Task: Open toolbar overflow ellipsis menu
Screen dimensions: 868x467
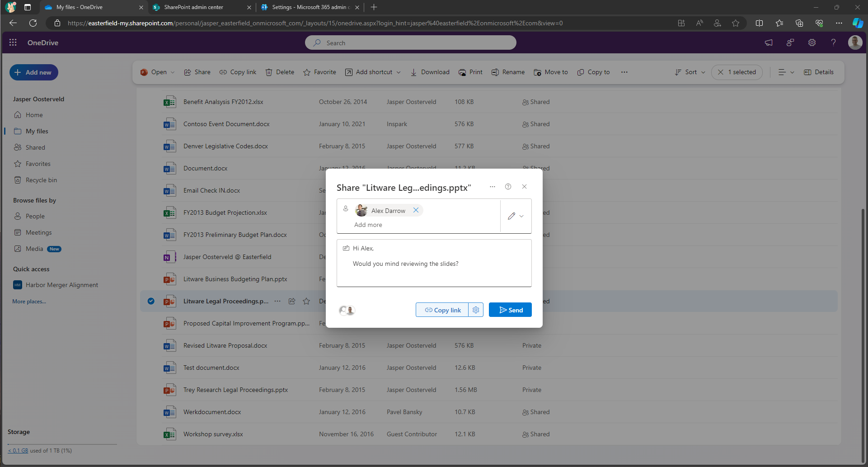Action: click(624, 72)
